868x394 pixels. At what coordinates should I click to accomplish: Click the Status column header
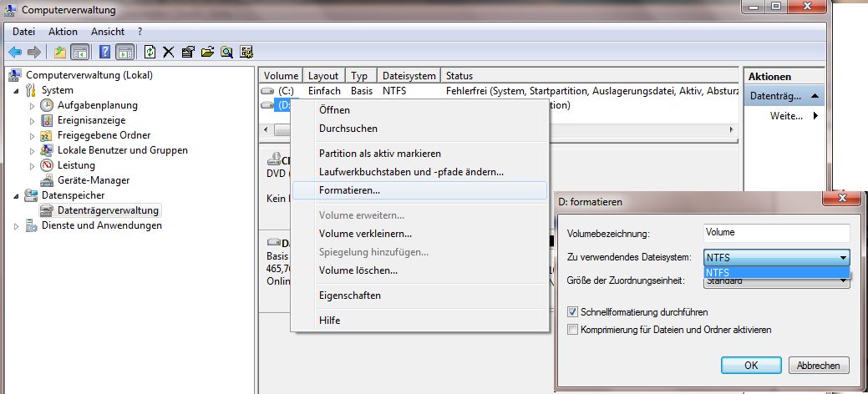pos(590,75)
